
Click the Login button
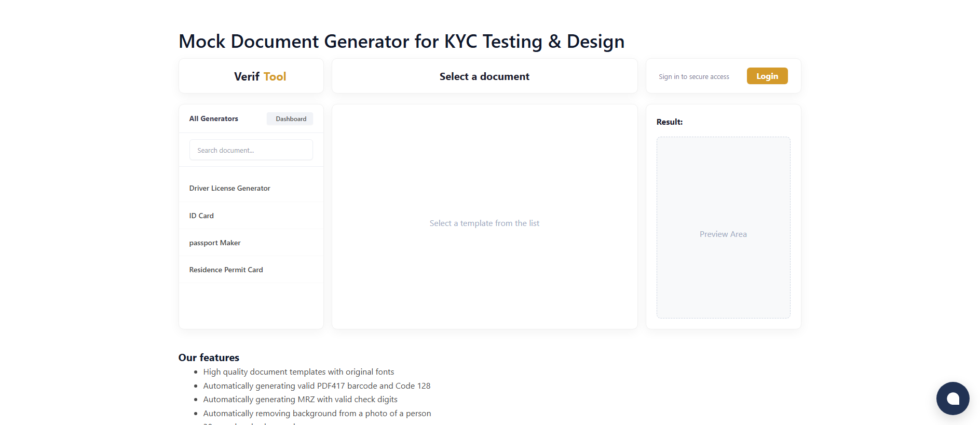pos(767,76)
